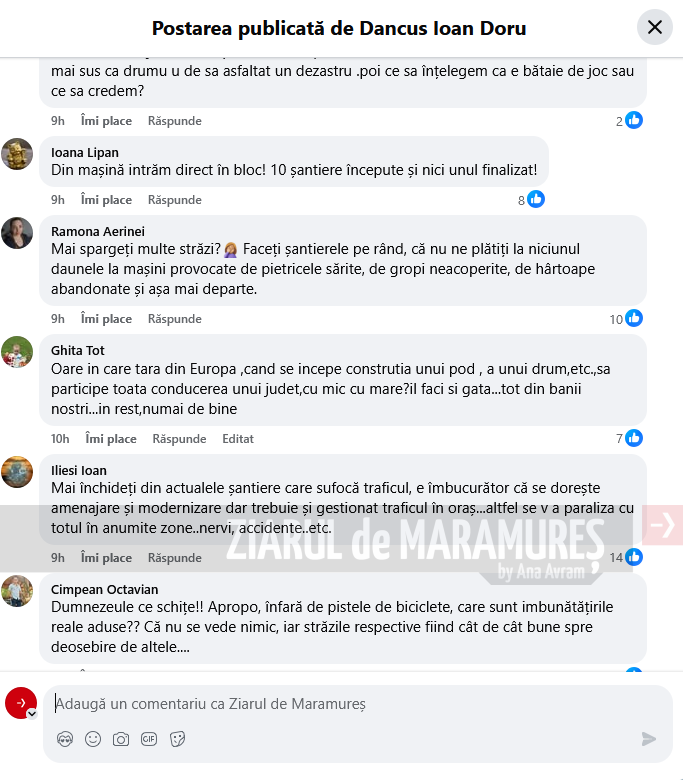
Task: Reply to Iliesi Ioan via Răspunde
Action: (175, 558)
